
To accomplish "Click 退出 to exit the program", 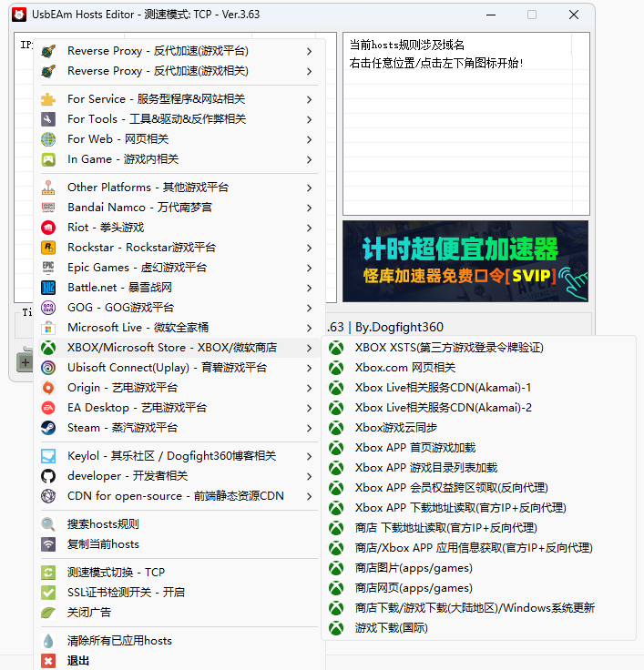I will click(179, 661).
